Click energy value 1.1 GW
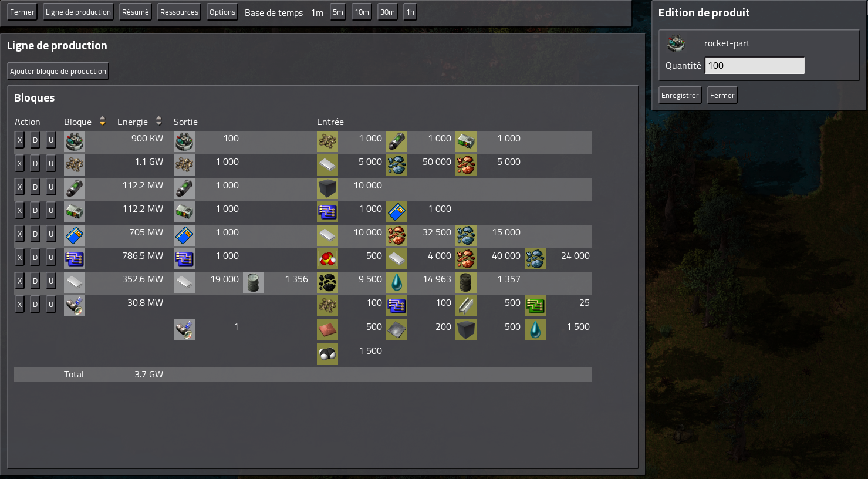This screenshot has height=479, width=868. click(x=149, y=162)
